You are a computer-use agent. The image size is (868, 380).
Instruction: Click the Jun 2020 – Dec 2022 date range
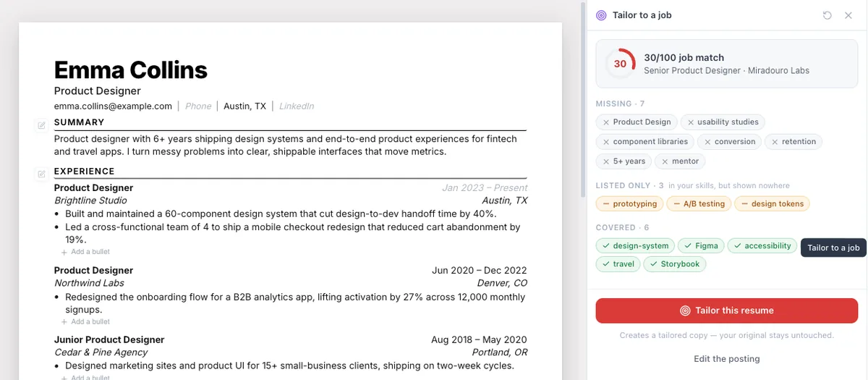(x=480, y=271)
